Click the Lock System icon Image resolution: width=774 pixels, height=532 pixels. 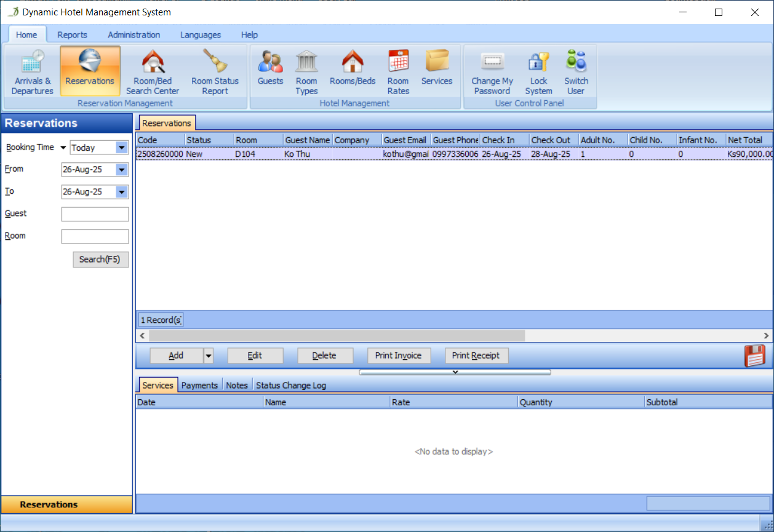click(538, 71)
